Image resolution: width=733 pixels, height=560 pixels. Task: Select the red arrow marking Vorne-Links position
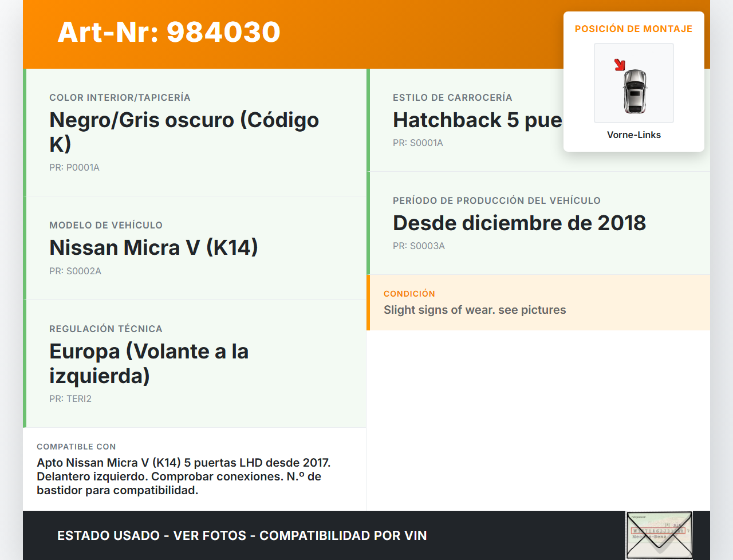621,65
